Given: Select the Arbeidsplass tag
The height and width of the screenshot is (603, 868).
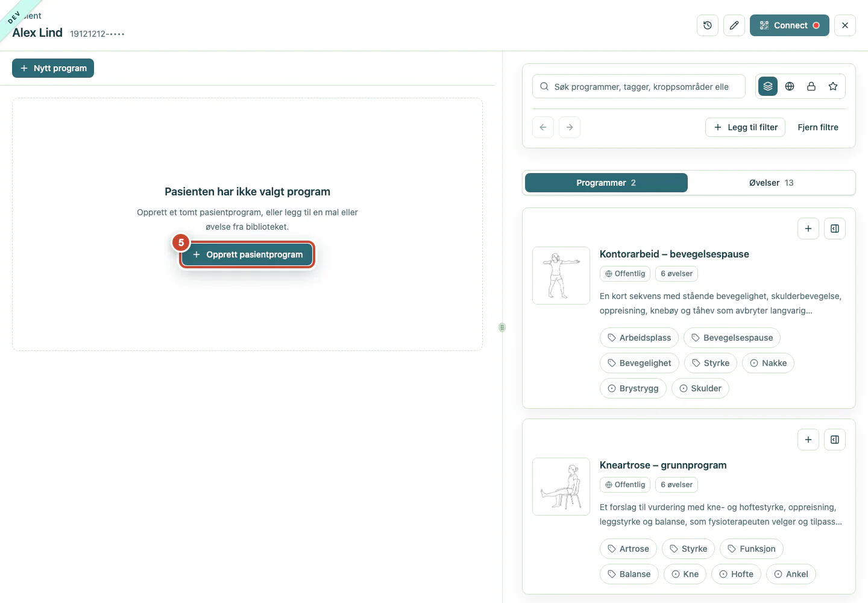Looking at the screenshot, I should pos(639,338).
